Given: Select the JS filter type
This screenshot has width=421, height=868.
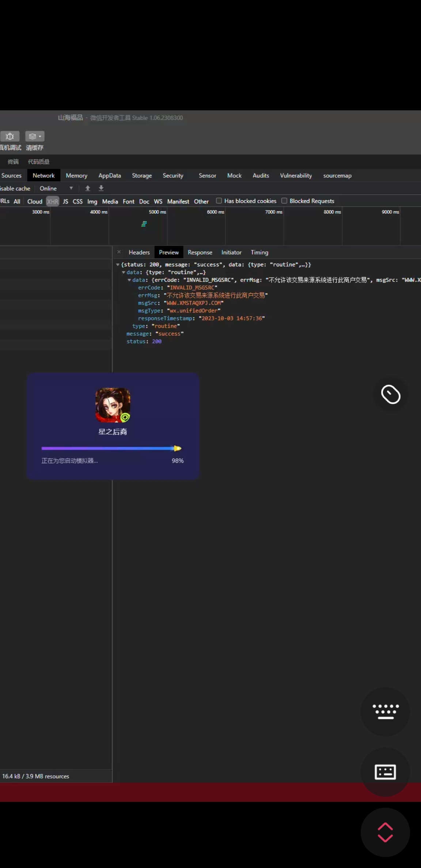Looking at the screenshot, I should tap(65, 201).
